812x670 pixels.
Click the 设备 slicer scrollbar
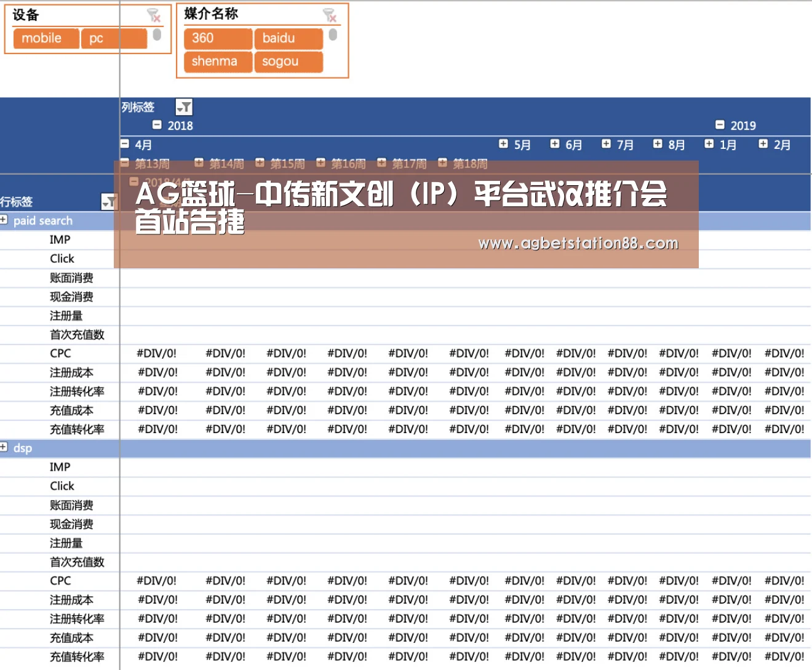[x=157, y=34]
